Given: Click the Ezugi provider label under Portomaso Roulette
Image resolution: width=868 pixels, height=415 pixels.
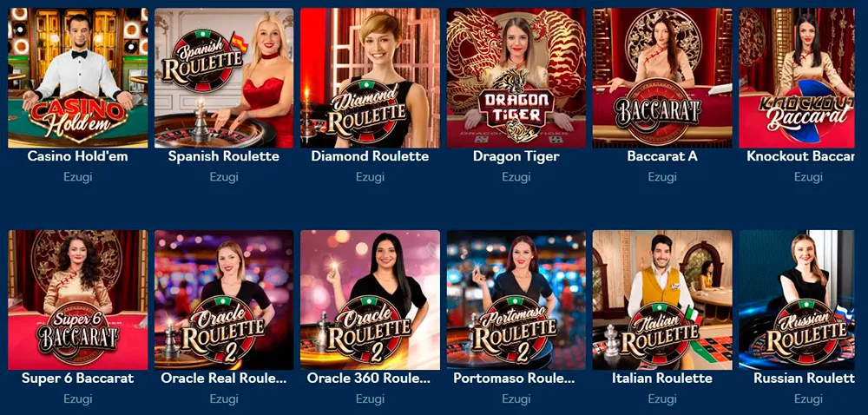Looking at the screenshot, I should tap(516, 399).
